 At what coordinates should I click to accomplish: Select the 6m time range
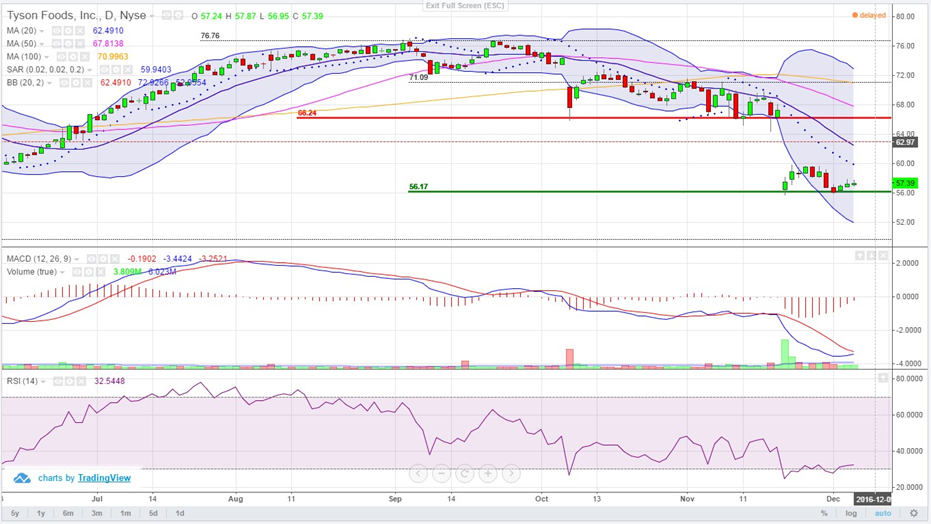68,513
